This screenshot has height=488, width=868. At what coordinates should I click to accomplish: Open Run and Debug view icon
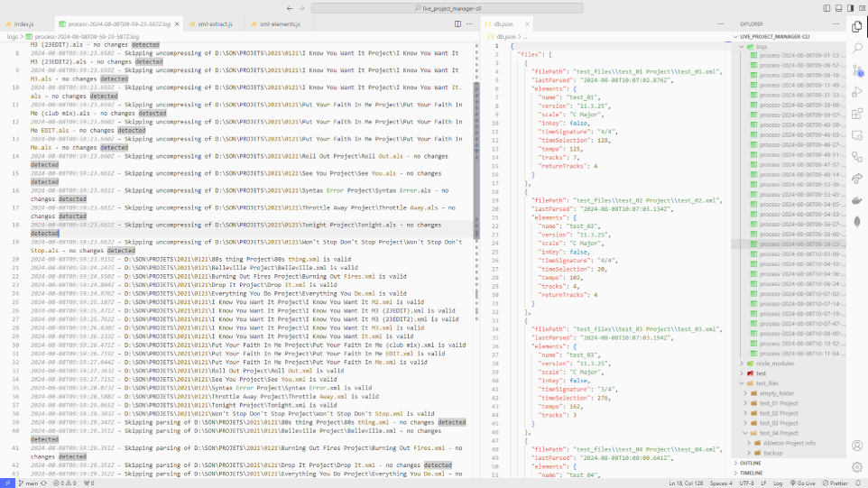tap(857, 92)
